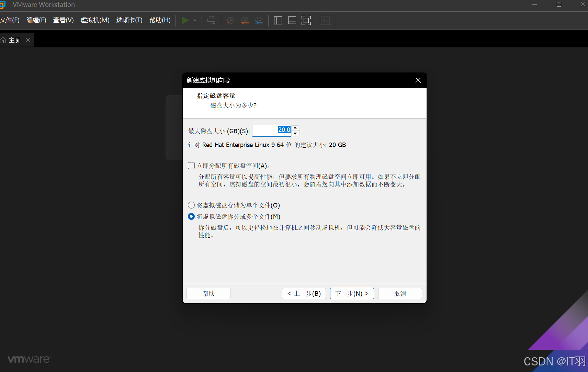
Task: Click the VMware Workstation app logo icon
Action: 2,5
